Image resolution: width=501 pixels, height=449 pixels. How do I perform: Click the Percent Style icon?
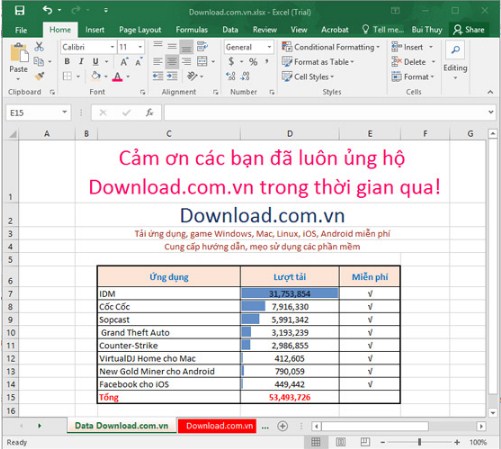pos(253,62)
